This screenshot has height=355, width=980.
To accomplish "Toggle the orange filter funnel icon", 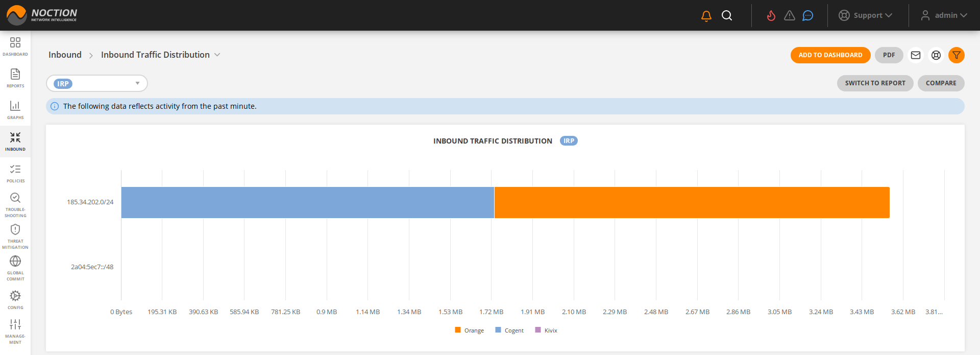I will [956, 55].
